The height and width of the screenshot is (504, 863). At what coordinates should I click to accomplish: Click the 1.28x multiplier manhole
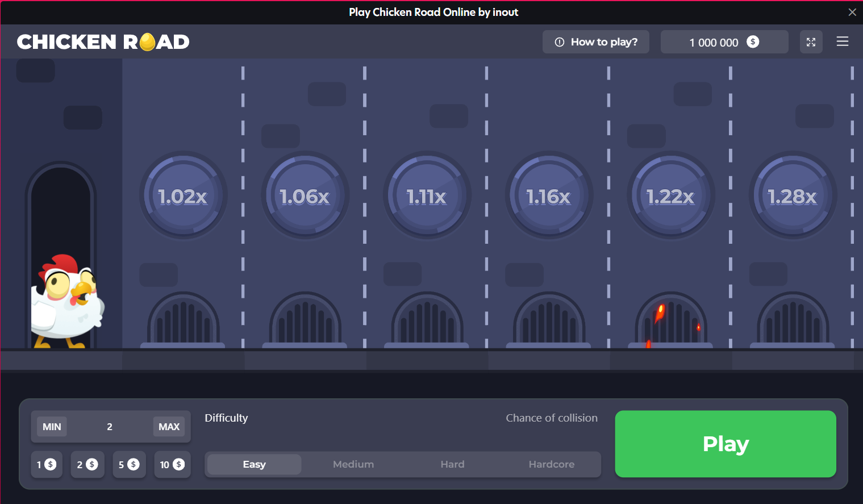(793, 195)
